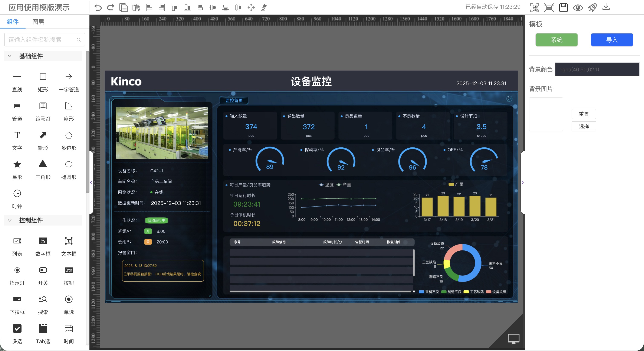The image size is (644, 351).
Task: Click the 1920x1080 resolution icon
Action: (534, 7)
